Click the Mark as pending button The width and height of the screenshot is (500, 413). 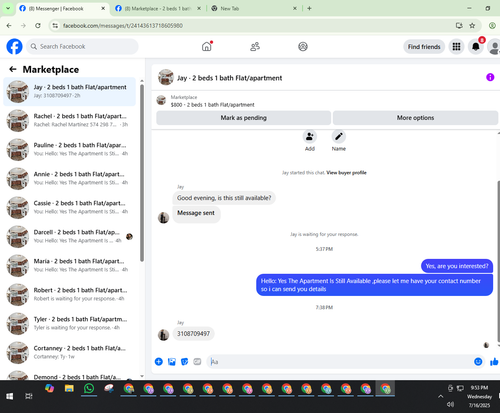pyautogui.click(x=244, y=118)
